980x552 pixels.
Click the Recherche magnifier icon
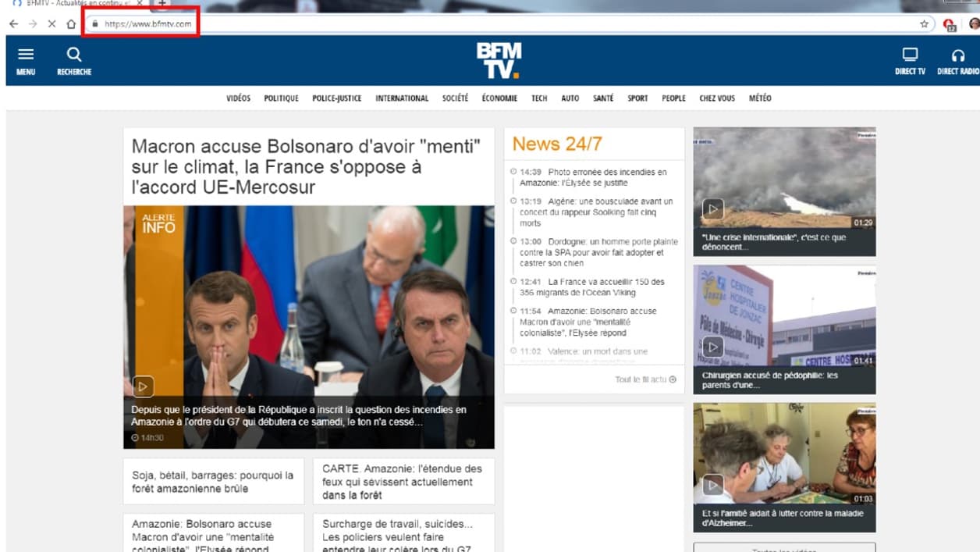(x=74, y=55)
